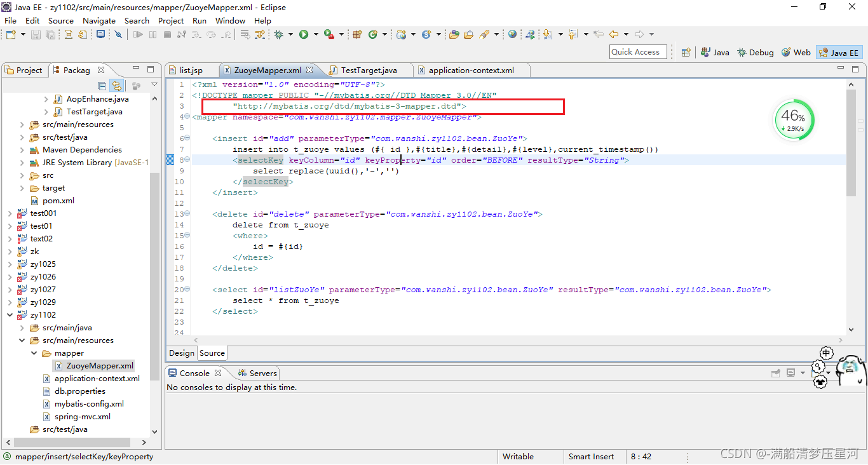Run the application using the green Run icon
868x465 pixels.
(x=304, y=34)
